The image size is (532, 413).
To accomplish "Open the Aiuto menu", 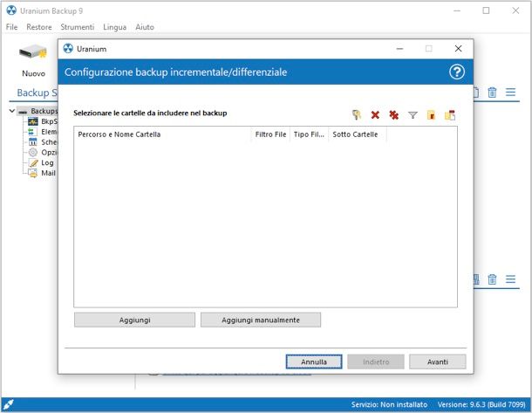I will tap(145, 27).
